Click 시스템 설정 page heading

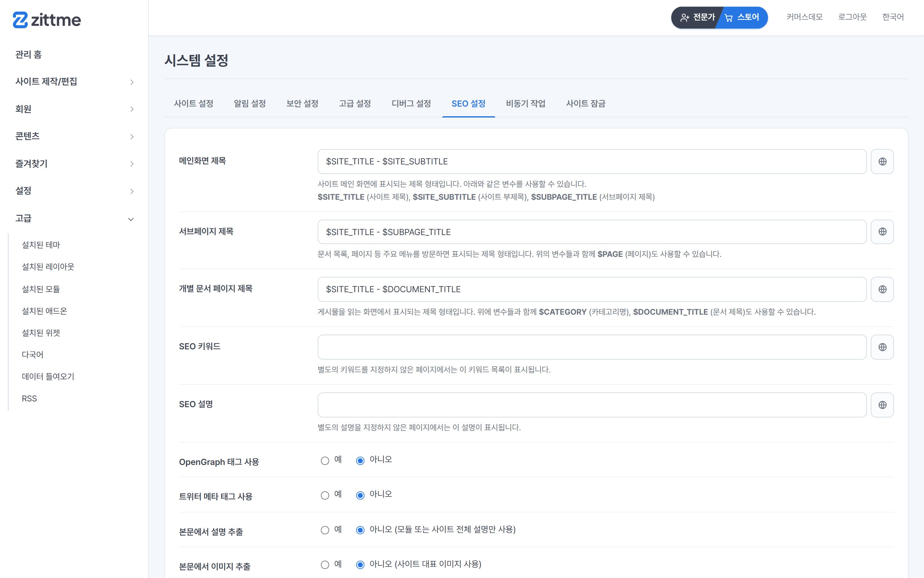[x=196, y=60]
